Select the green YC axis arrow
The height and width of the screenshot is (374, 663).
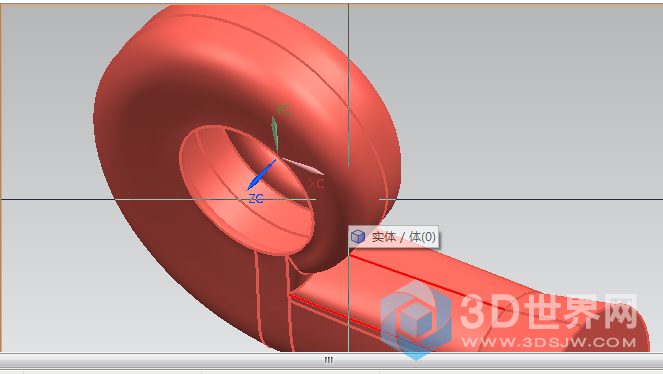tap(275, 134)
